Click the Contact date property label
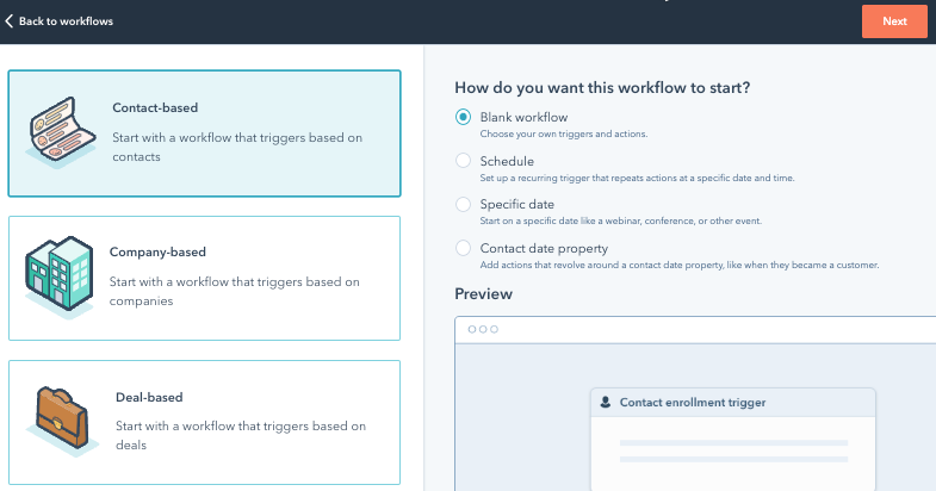Screen dimensions: 936x492 point(544,248)
